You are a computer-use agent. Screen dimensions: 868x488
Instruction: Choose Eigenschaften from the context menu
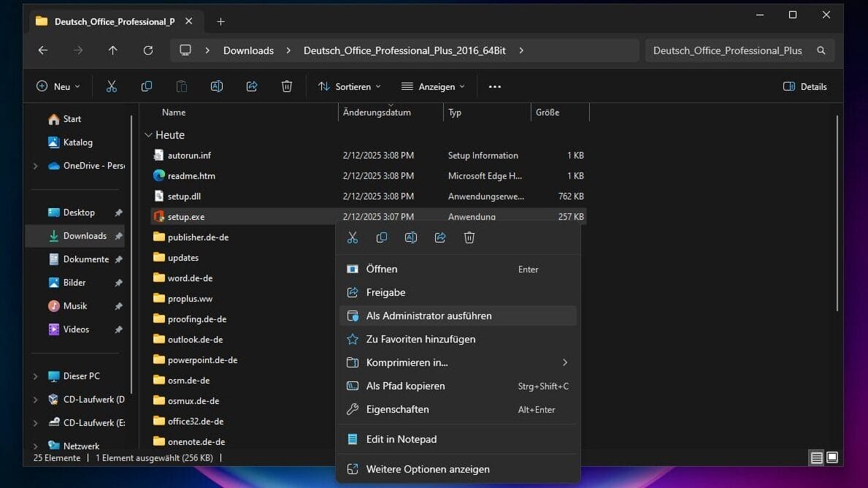(x=397, y=409)
